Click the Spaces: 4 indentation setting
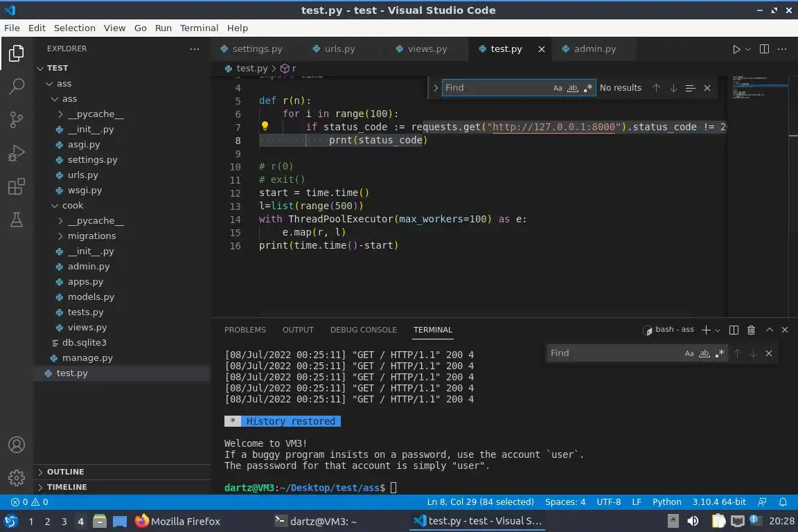 (565, 502)
